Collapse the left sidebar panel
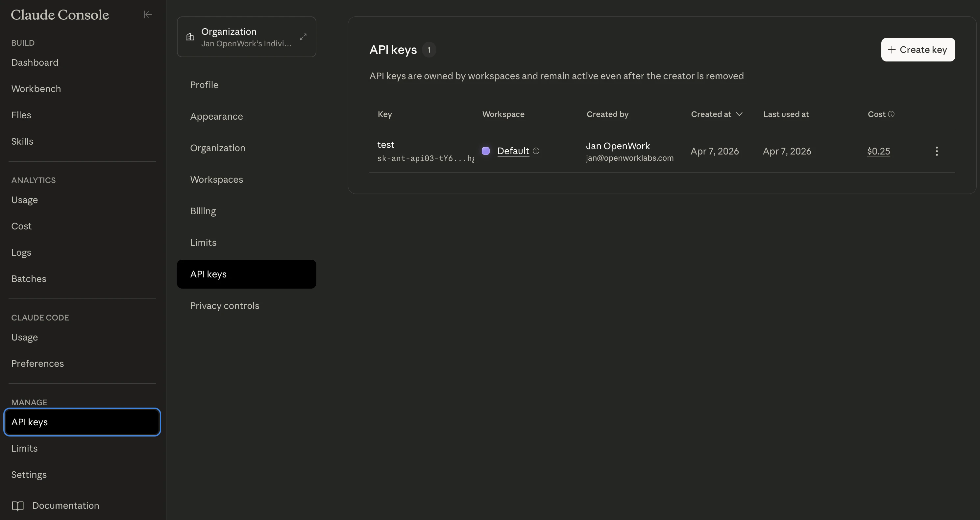Viewport: 980px width, 520px height. coord(148,14)
